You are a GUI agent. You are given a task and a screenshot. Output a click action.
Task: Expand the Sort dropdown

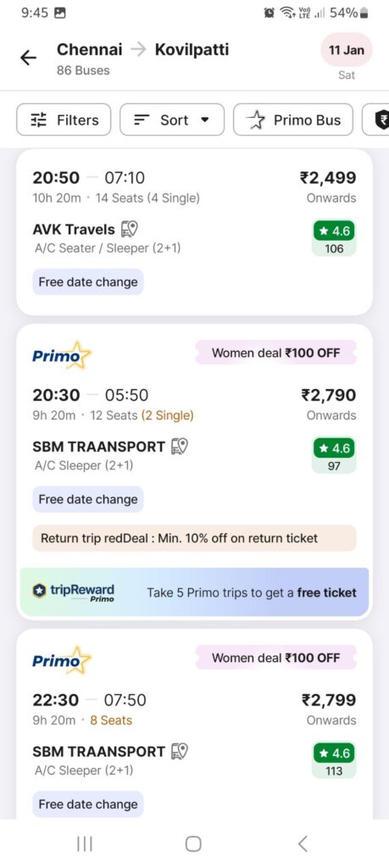tap(172, 120)
